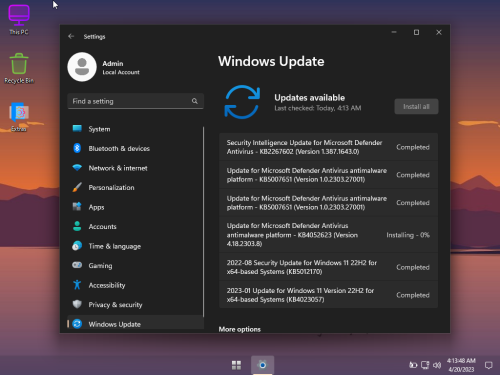Click the 2022-08 Security Update KB5012170 row
Screen dimensions: 500x375
click(x=328, y=267)
